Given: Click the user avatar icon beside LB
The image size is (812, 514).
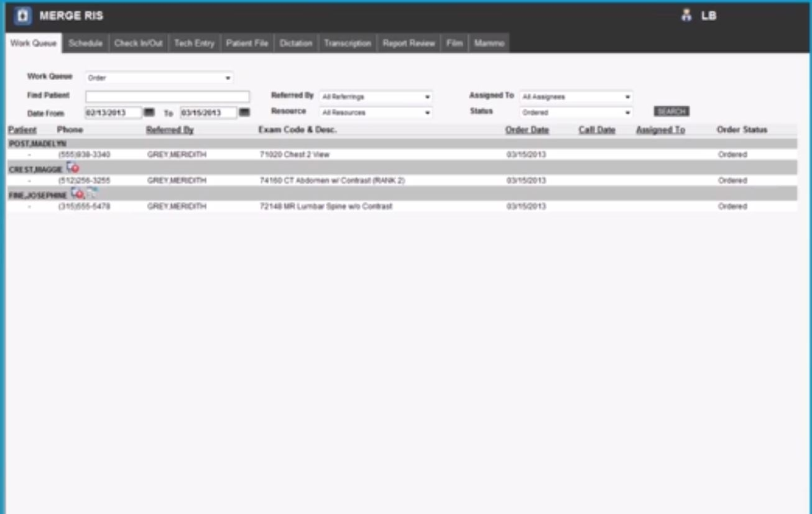Looking at the screenshot, I should click(686, 16).
